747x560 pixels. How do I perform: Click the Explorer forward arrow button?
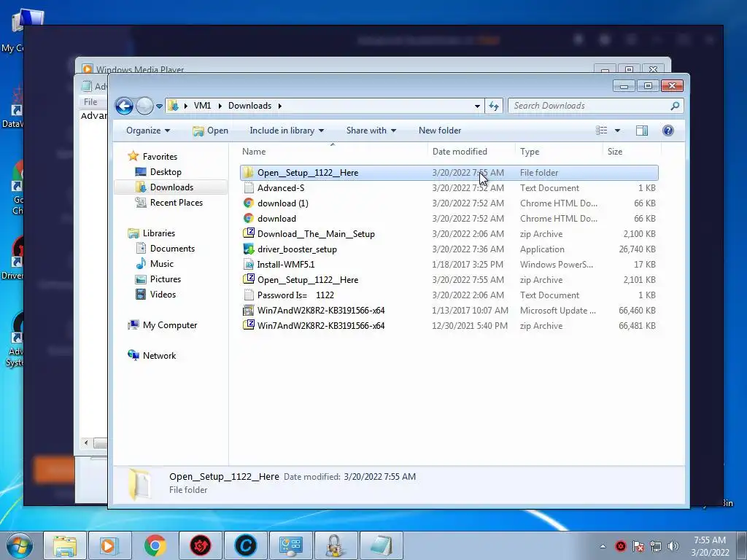pyautogui.click(x=144, y=106)
